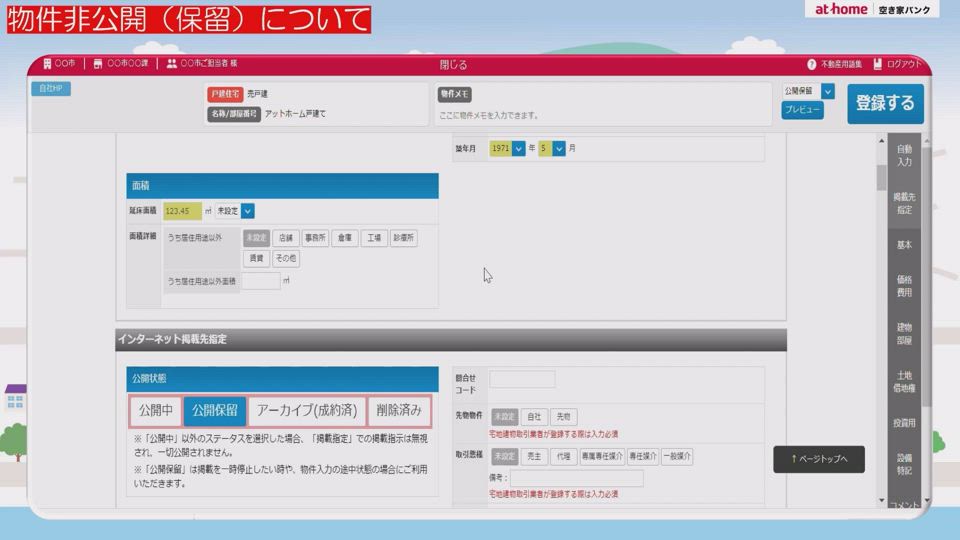Click the at home 空き家バンク logo
The width and height of the screenshot is (960, 540).
tap(872, 10)
